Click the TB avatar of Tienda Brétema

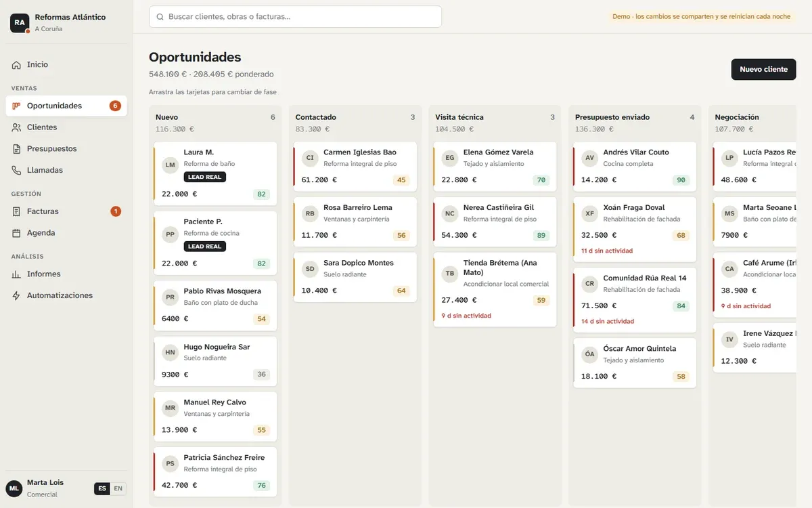pos(450,274)
